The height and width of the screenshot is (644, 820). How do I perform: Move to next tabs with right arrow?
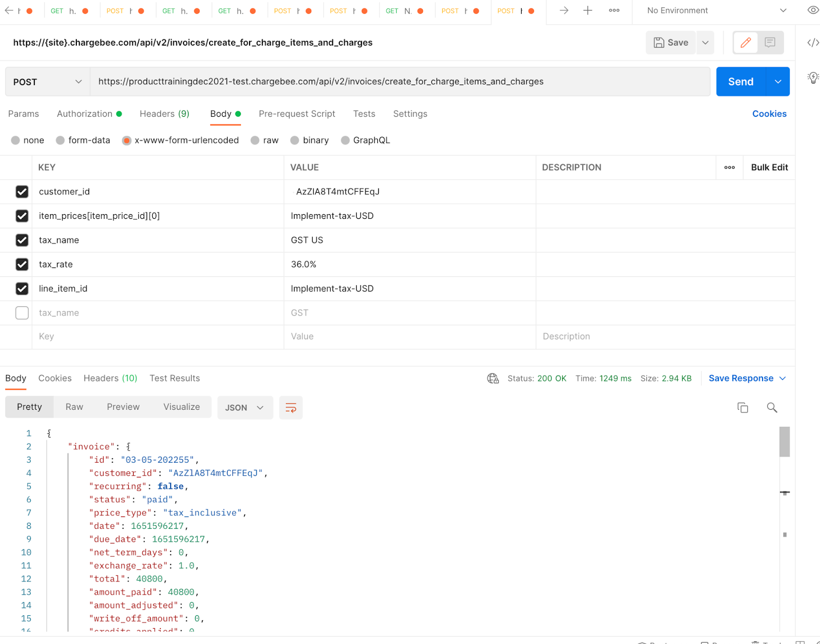[x=564, y=10]
